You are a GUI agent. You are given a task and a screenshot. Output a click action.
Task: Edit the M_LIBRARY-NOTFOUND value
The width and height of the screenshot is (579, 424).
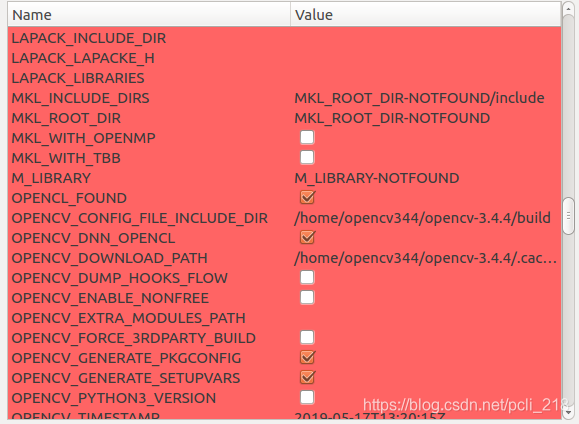click(x=377, y=178)
